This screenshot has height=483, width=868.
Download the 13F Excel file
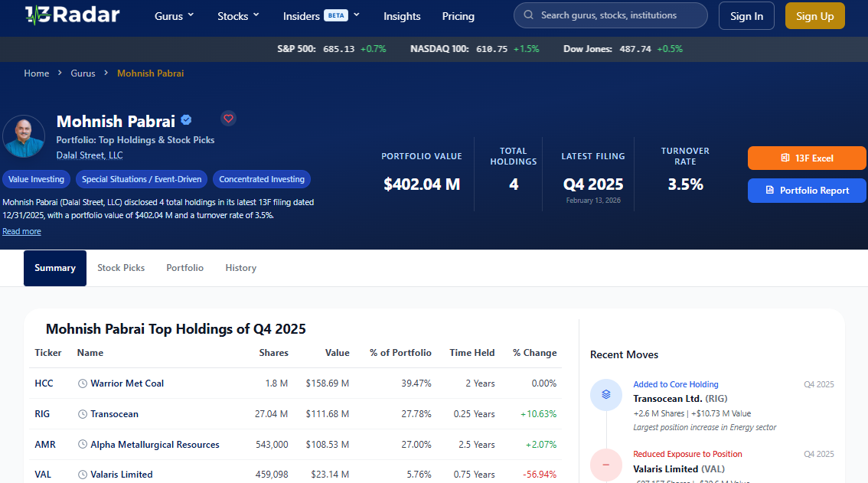tap(807, 158)
